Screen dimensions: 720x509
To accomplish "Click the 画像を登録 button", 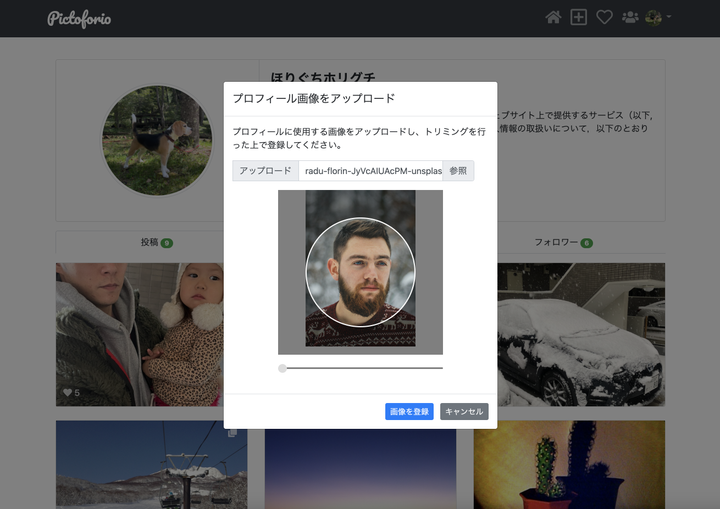I will [x=409, y=412].
